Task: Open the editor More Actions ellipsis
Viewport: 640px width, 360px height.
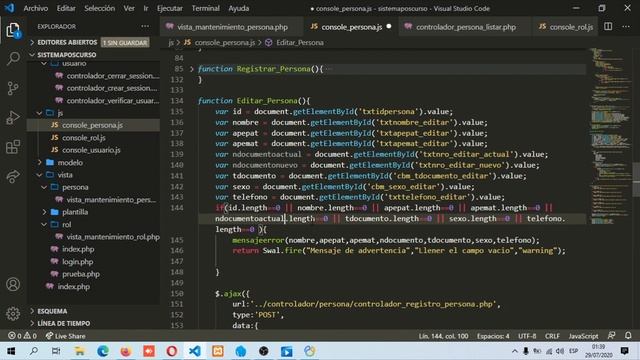Action: point(626,27)
